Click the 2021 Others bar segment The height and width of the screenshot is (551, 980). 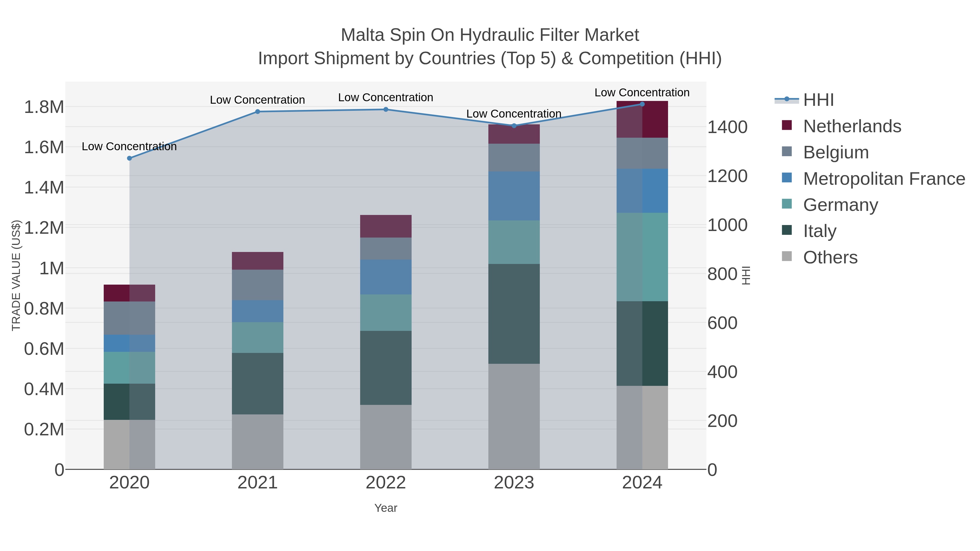click(258, 442)
